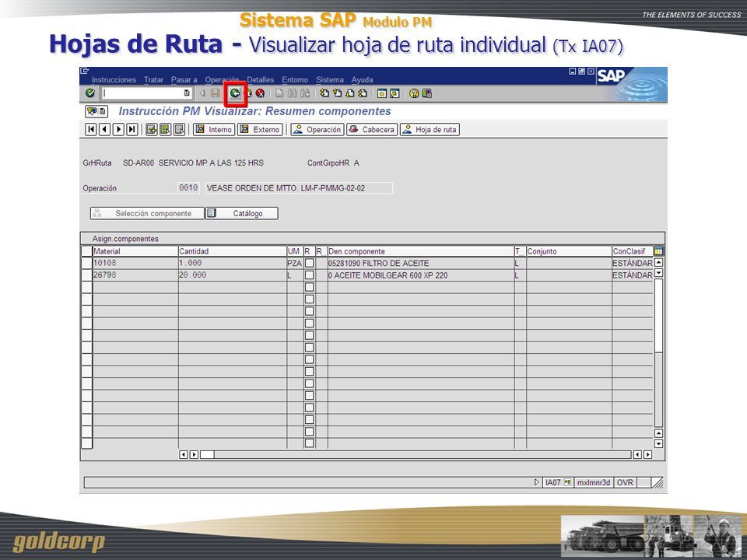The height and width of the screenshot is (560, 747).
Task: Toggle R checkbox for FILTRO DE ACEITE row
Action: pyautogui.click(x=309, y=263)
